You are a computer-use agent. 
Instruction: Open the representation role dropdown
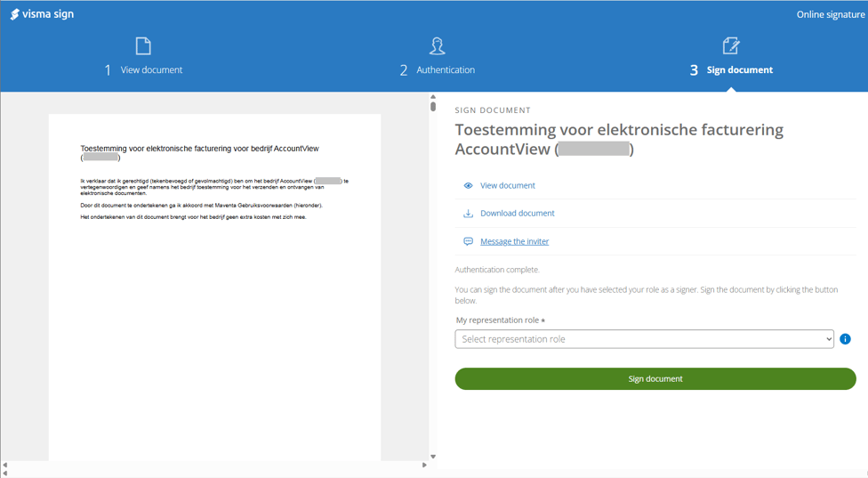pyautogui.click(x=644, y=339)
